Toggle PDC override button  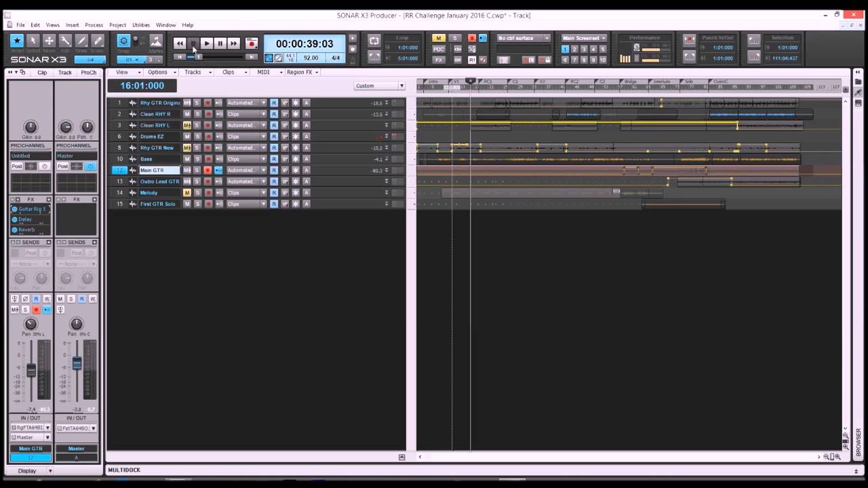point(439,49)
